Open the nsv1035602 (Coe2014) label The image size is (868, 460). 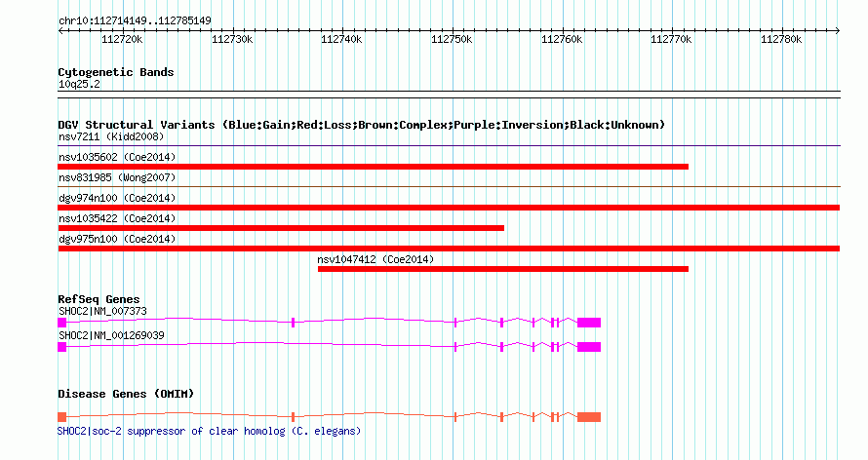click(117, 157)
